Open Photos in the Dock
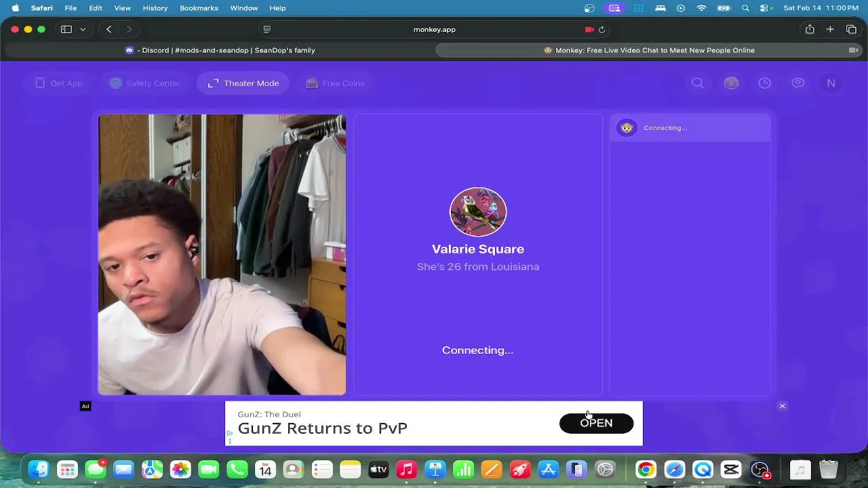This screenshot has width=868, height=488. click(x=180, y=469)
